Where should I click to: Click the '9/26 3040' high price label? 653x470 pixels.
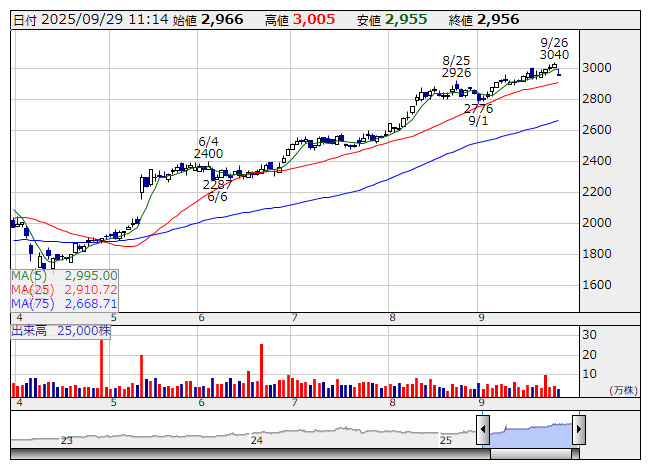(554, 49)
